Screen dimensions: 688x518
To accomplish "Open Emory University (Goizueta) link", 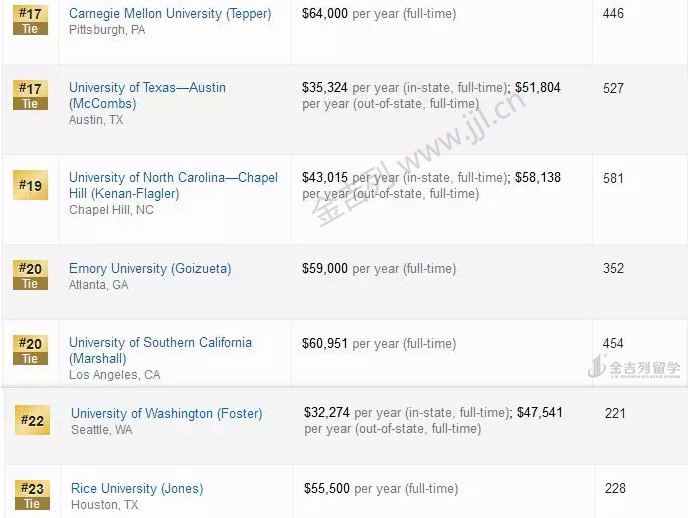I will (x=150, y=269).
